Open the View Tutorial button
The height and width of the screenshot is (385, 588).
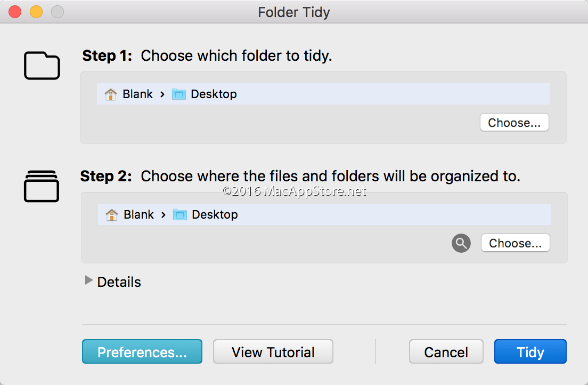[273, 352]
